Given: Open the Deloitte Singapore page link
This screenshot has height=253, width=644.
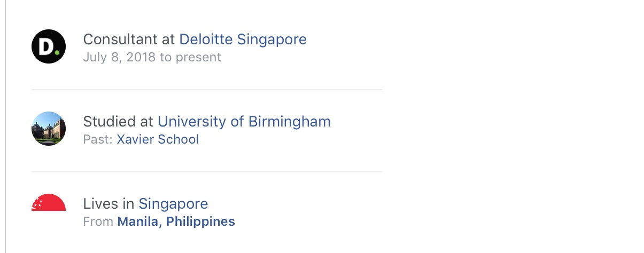Looking at the screenshot, I should point(243,39).
